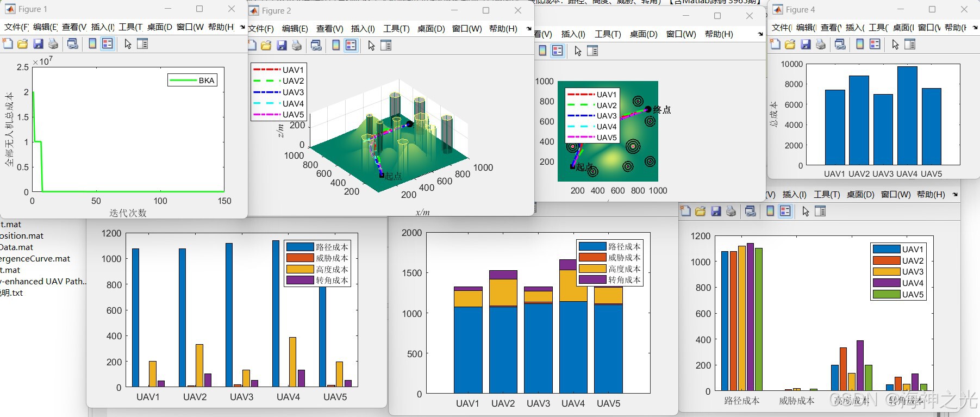Viewport: 980px width, 417px height.
Task: Click green UAV5 swatch in grouped chart legend
Action: 887,294
